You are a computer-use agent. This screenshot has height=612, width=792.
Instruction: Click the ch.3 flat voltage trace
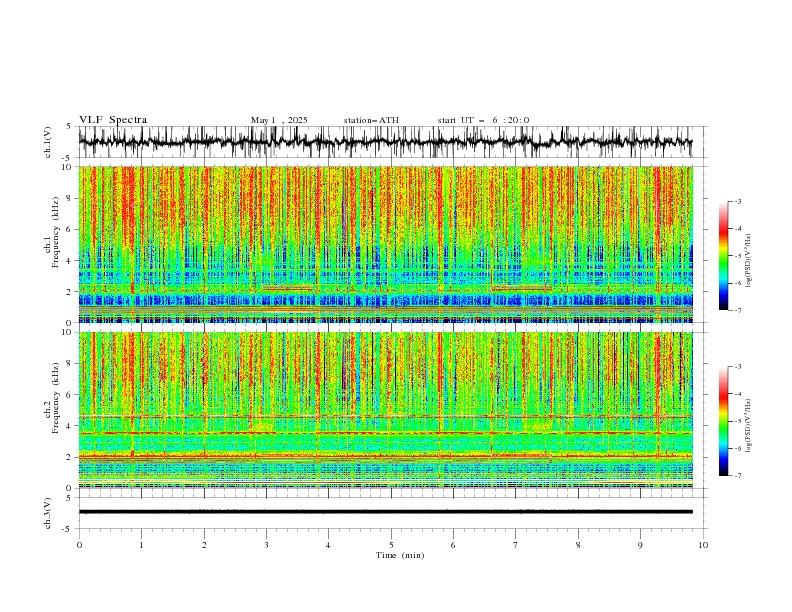point(385,512)
